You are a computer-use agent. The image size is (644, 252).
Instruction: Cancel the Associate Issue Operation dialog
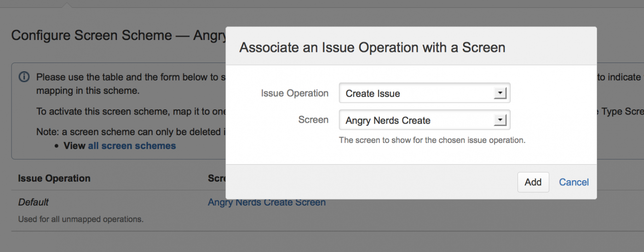click(574, 182)
